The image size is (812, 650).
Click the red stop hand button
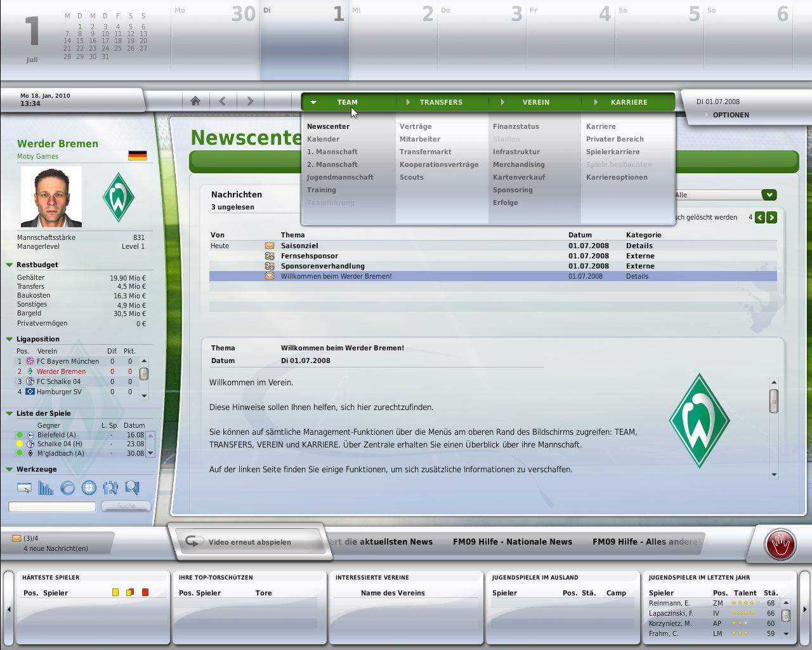[x=780, y=545]
